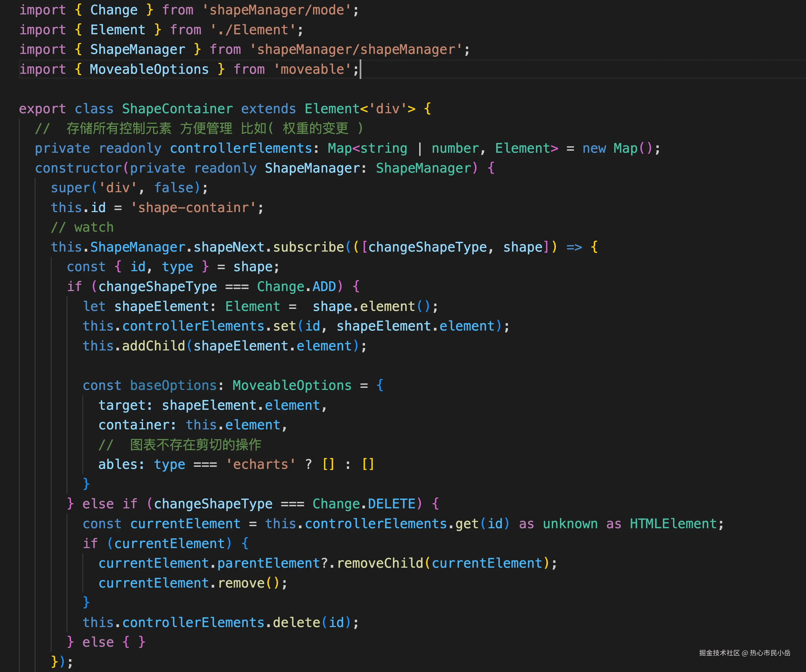Click the baseOptions constant name
The width and height of the screenshot is (806, 672).
pyautogui.click(x=173, y=386)
